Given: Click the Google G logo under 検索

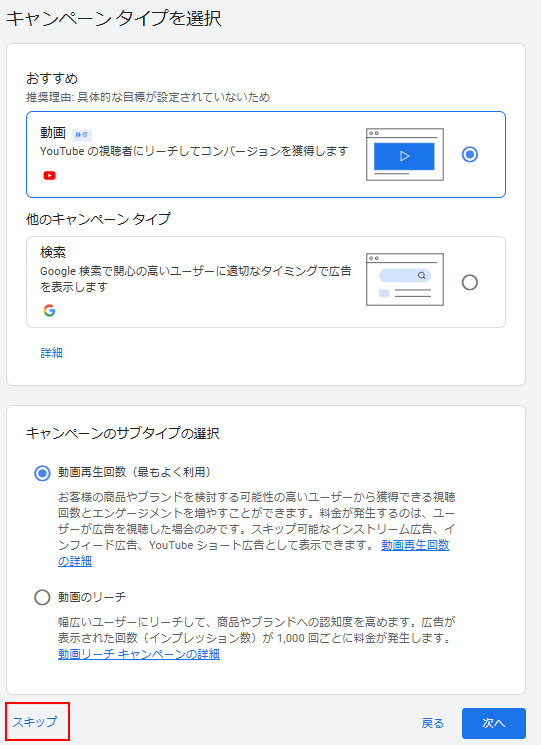Looking at the screenshot, I should pos(49,311).
